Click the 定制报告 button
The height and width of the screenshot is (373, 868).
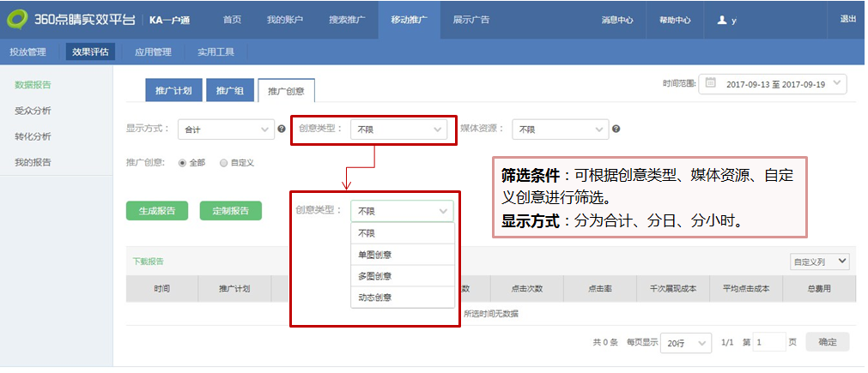231,211
